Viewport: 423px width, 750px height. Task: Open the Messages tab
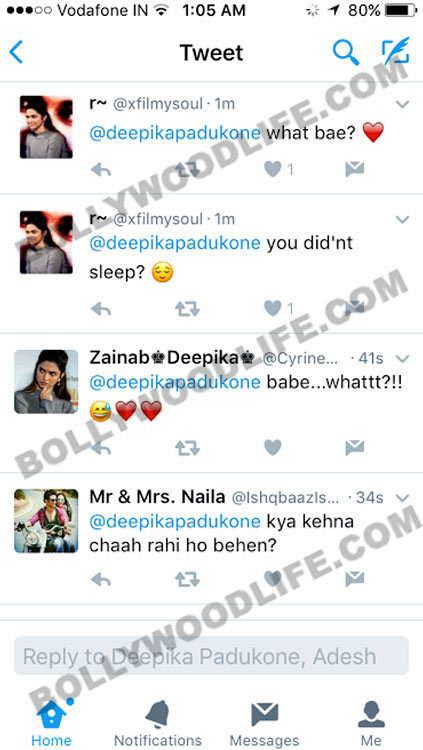pos(264,722)
